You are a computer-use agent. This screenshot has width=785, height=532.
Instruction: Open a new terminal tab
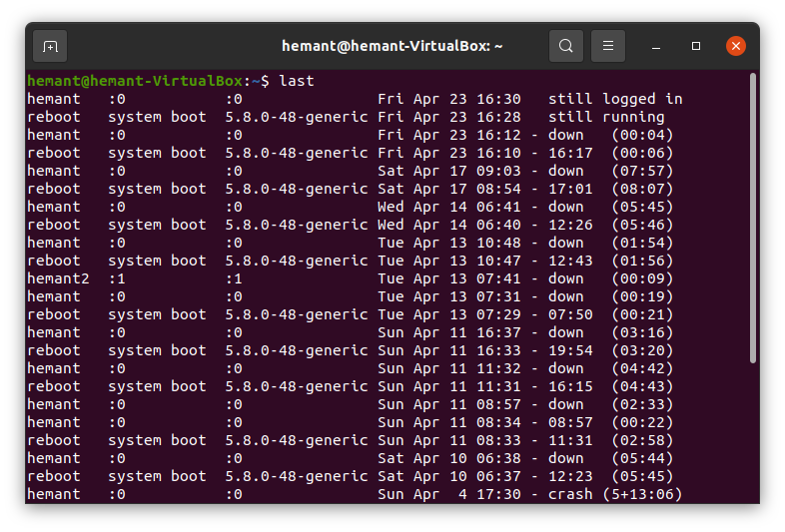(50, 46)
